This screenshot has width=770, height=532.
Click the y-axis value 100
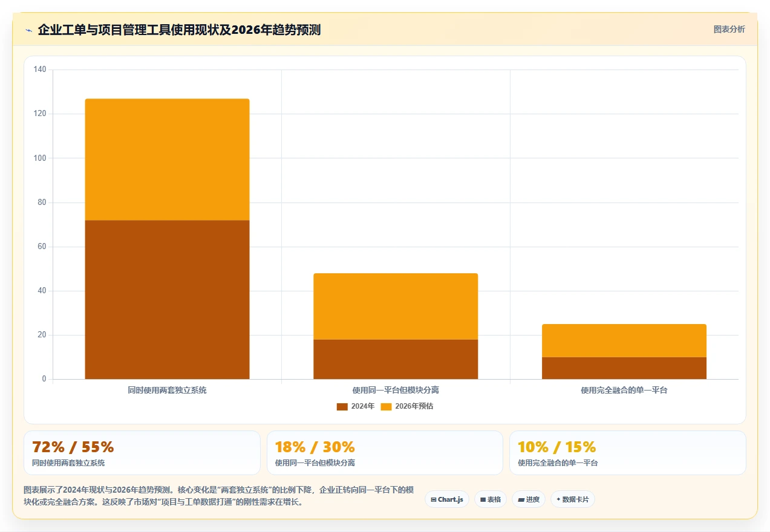click(40, 158)
